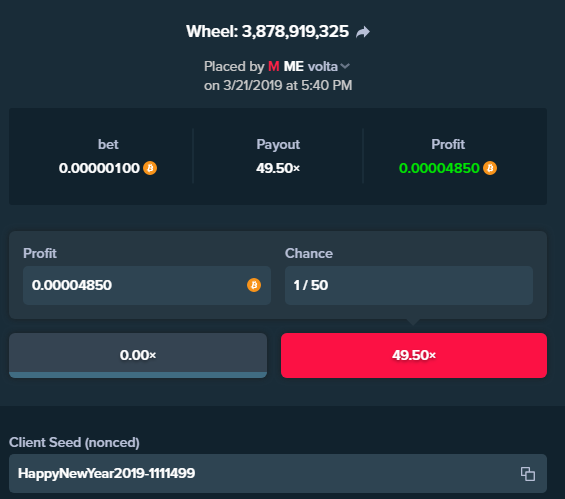The image size is (565, 499).
Task: Click the green profit value 0.00004850
Action: click(439, 168)
